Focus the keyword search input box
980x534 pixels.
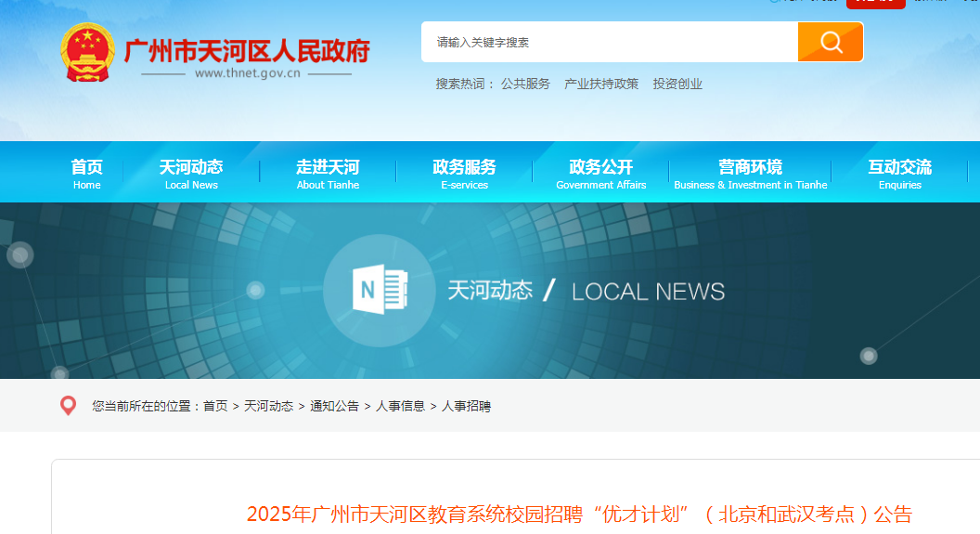click(609, 42)
